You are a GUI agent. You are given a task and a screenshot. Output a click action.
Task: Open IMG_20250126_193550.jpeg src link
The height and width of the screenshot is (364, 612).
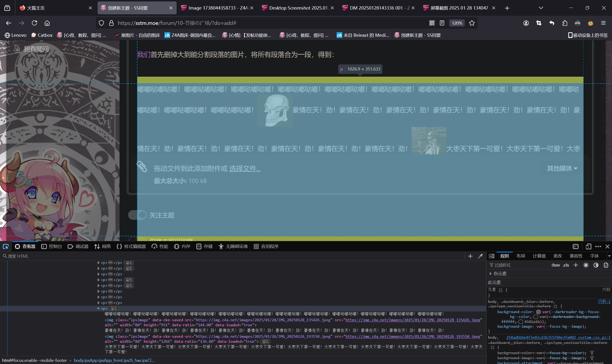click(x=412, y=336)
